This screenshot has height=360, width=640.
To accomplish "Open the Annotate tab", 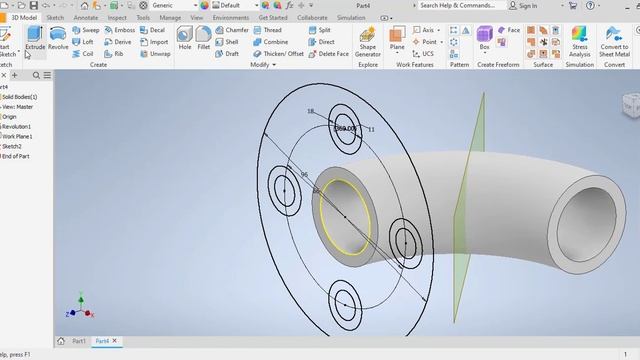I will [86, 18].
